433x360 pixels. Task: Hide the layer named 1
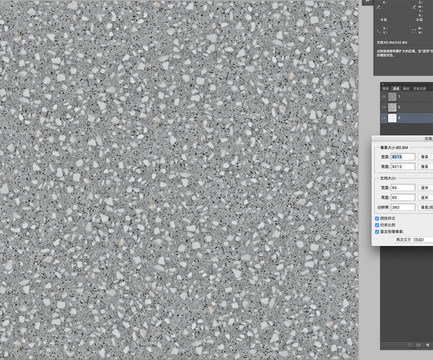384,97
